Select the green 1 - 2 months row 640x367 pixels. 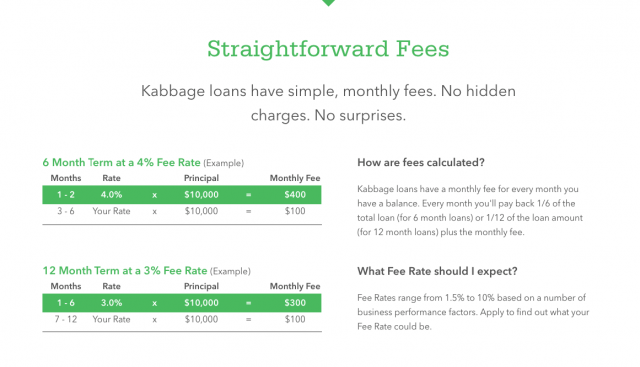tap(182, 195)
